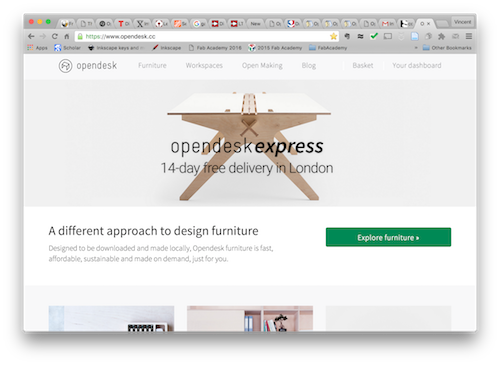
Task: Open the Inkscape bookmark
Action: [x=167, y=48]
